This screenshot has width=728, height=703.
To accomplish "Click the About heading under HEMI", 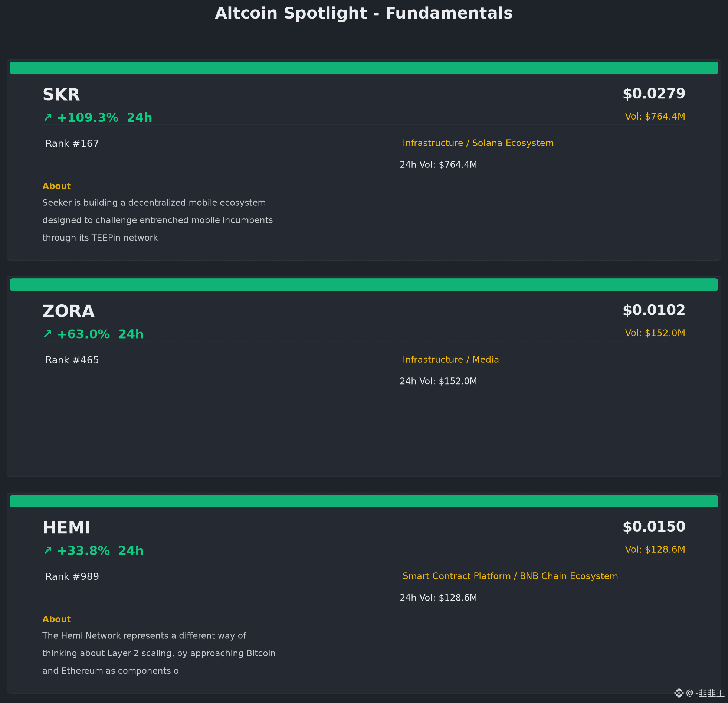I will [x=56, y=619].
